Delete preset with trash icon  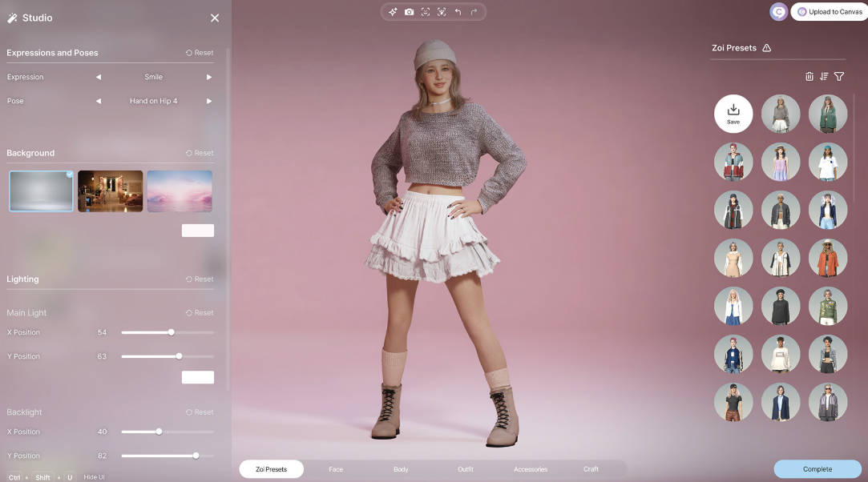click(x=809, y=77)
